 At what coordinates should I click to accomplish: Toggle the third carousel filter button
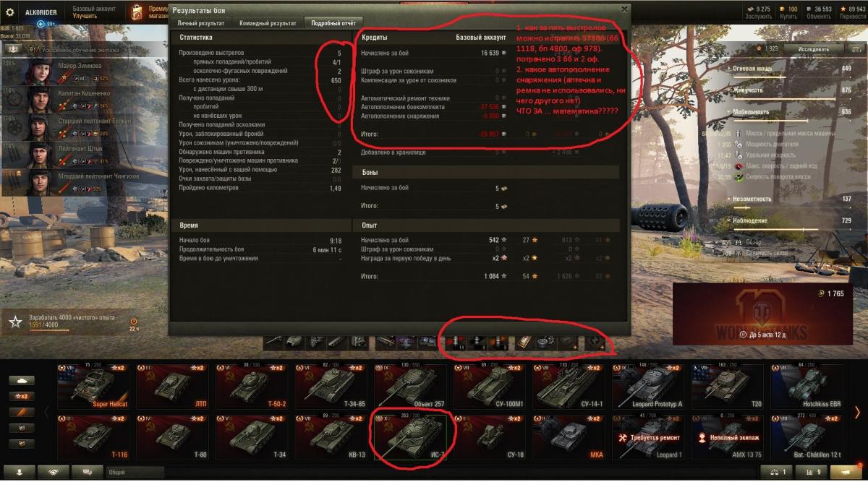(21, 412)
